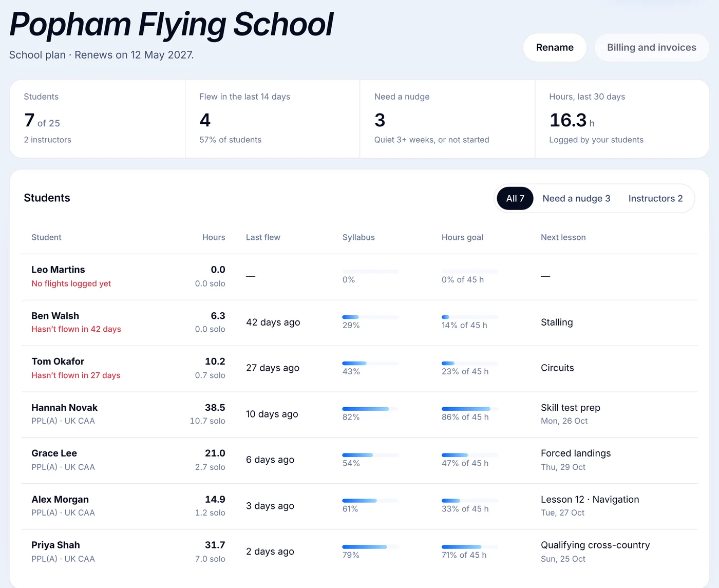
Task: Click the "57% of students" text
Action: tap(230, 140)
